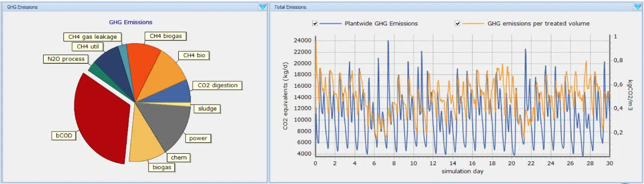Click the Plantwide GHG Emissions legend label
This screenshot has height=184, width=644.
coord(381,23)
